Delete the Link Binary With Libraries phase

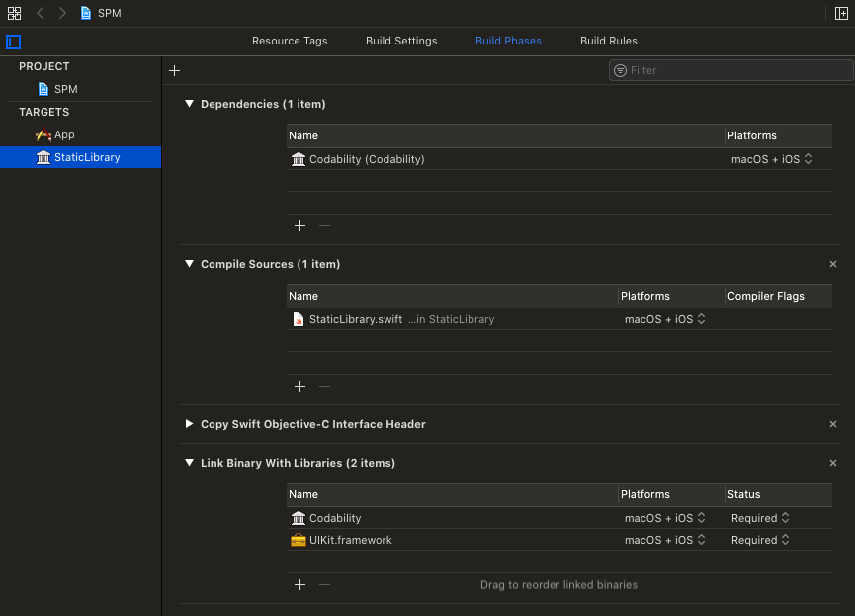point(833,463)
